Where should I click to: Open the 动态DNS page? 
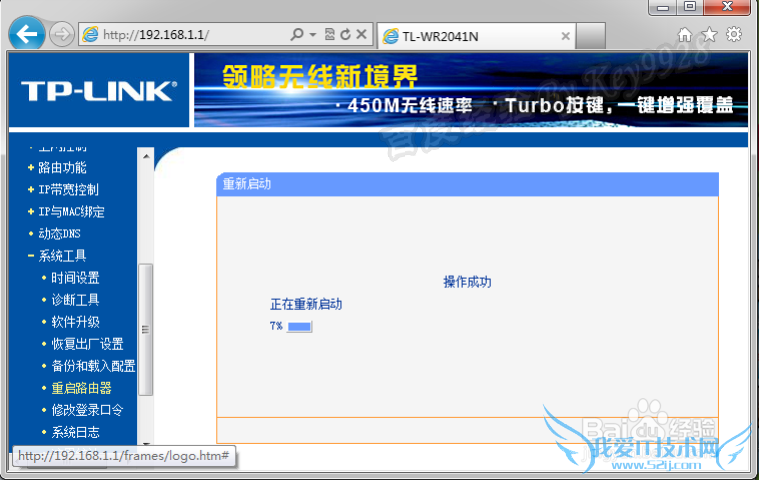click(59, 234)
